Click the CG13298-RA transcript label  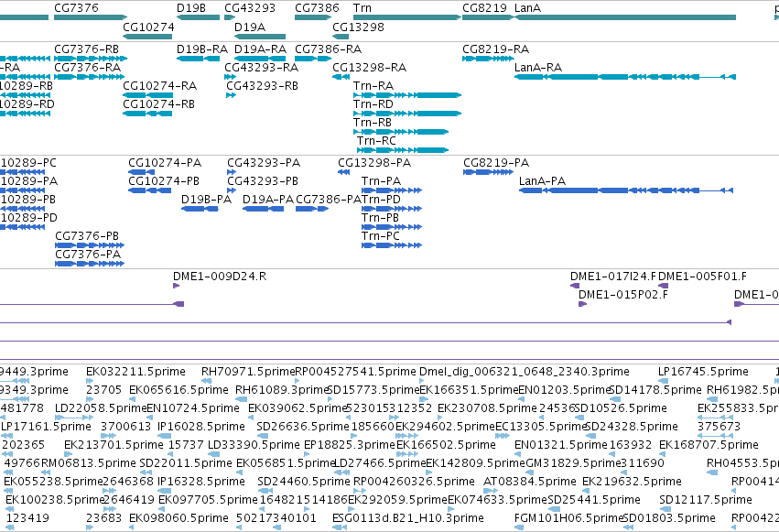(x=370, y=67)
